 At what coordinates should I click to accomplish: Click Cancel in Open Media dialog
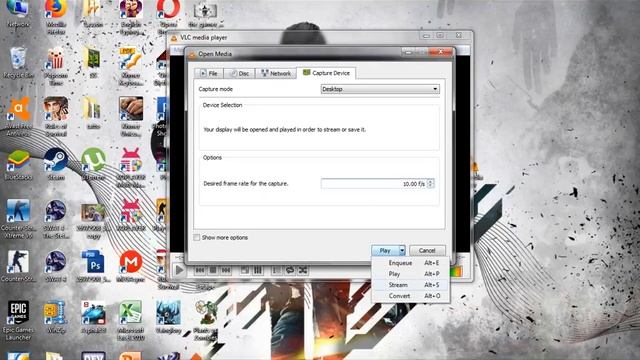427,251
